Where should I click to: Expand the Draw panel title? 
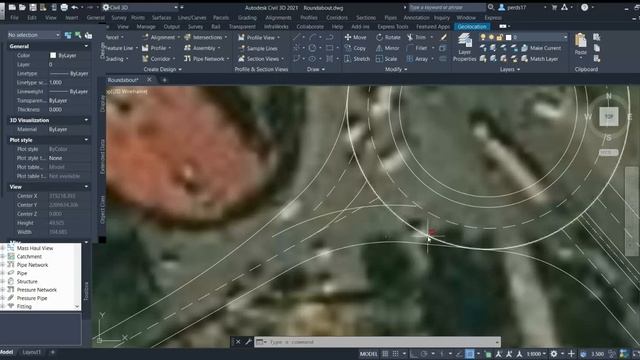[x=316, y=69]
